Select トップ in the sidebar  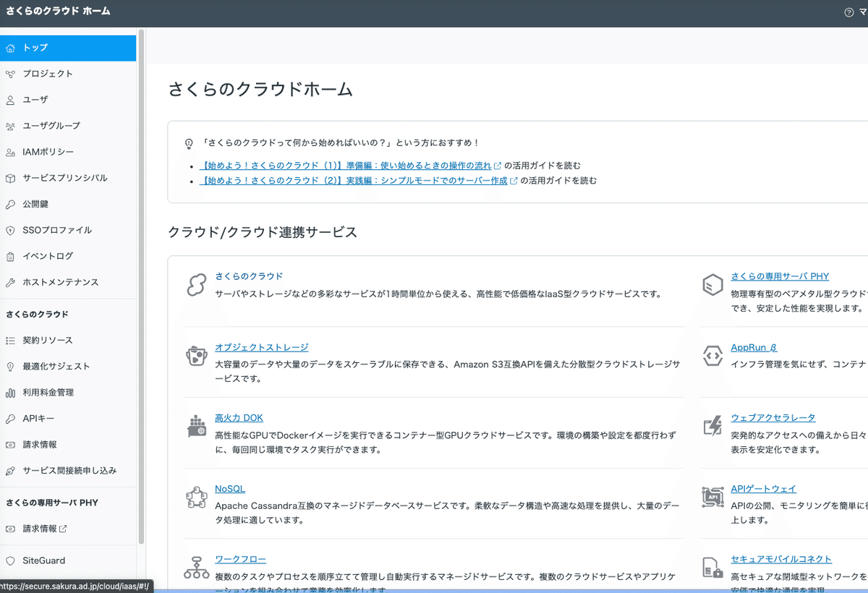click(x=68, y=48)
